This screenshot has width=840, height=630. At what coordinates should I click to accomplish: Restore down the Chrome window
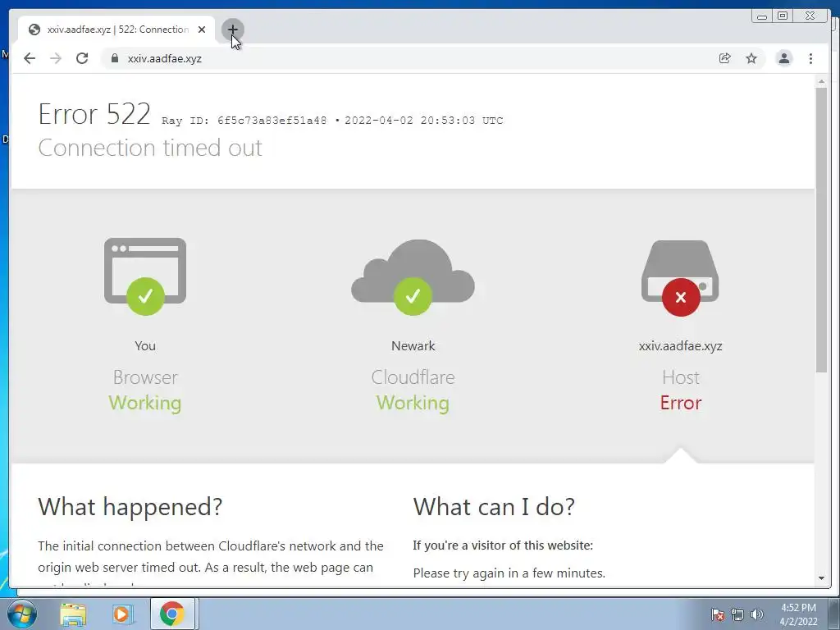point(783,16)
